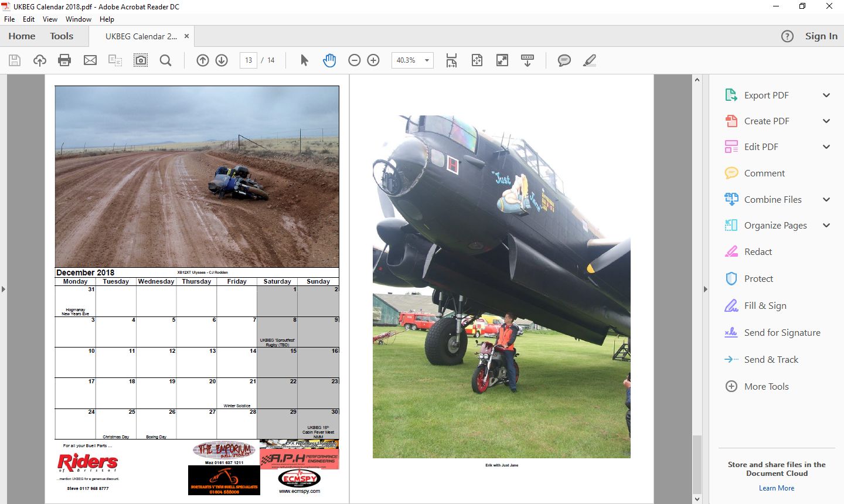Select the Hand pan tool
844x504 pixels.
click(x=329, y=60)
